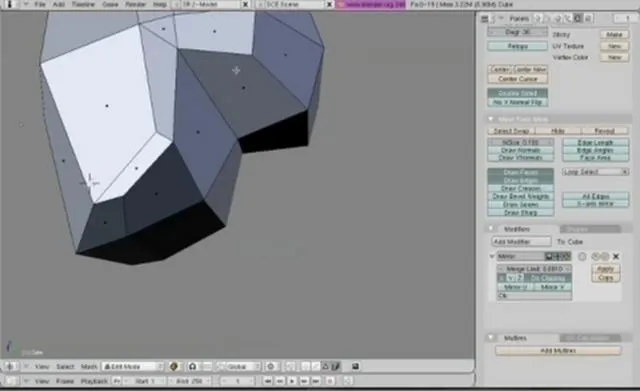Click Apply on Mirror modifier
This screenshot has height=391, width=640.
[x=606, y=269]
